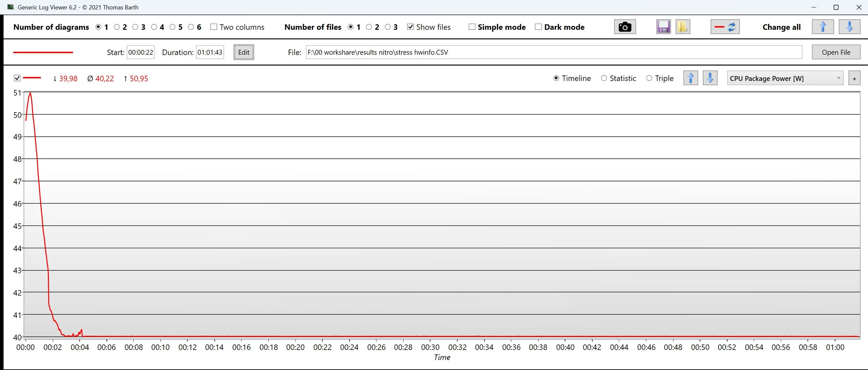Expand the CPU Package Power [W] dropdown
Viewport: 868px width, 370px height.
click(785, 78)
